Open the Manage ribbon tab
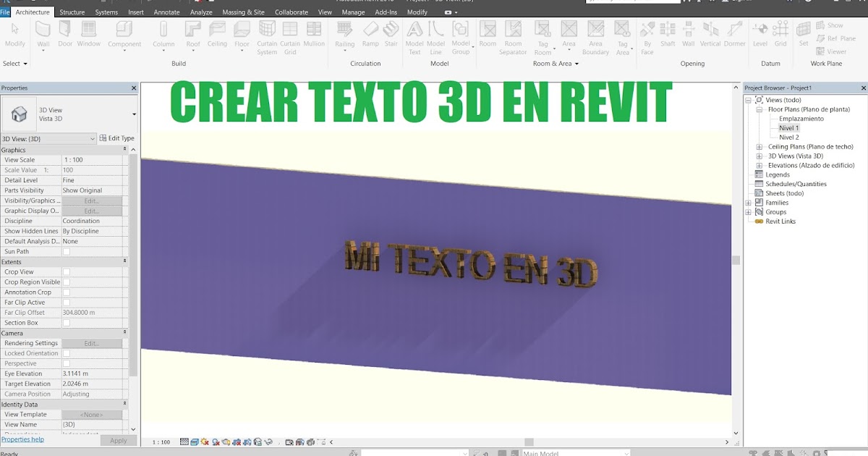868x456 pixels. click(x=353, y=12)
